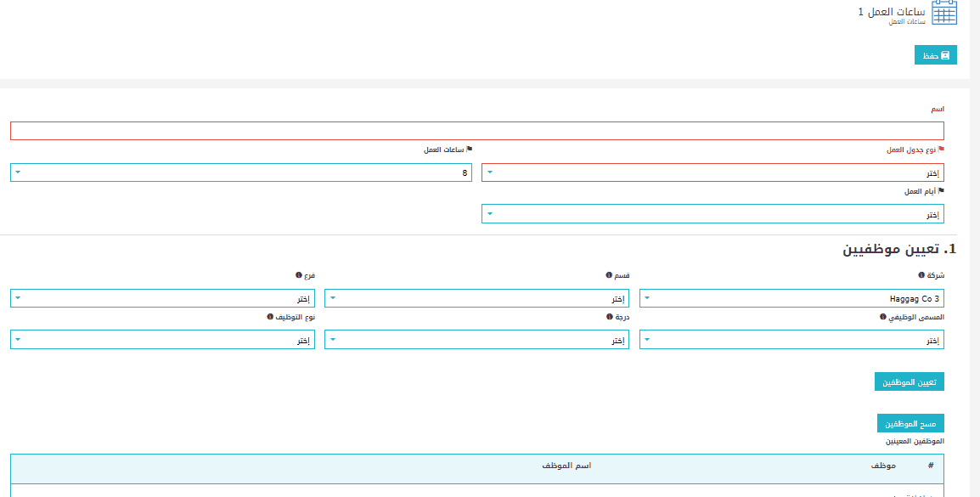Focus the اسم name input field
This screenshot has width=980, height=497.
pyautogui.click(x=476, y=131)
